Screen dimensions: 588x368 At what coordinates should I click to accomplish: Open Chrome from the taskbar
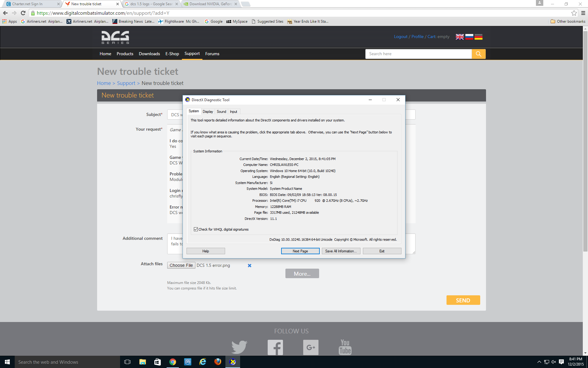[173, 362]
